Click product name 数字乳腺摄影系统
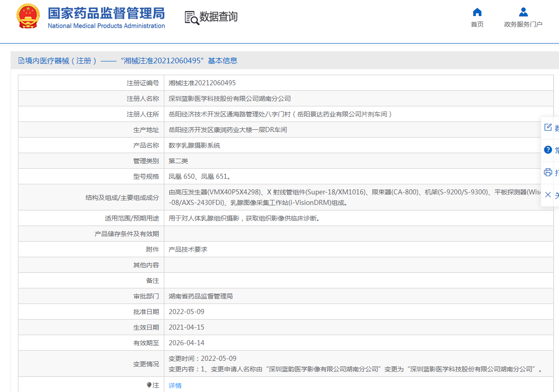 tap(195, 145)
